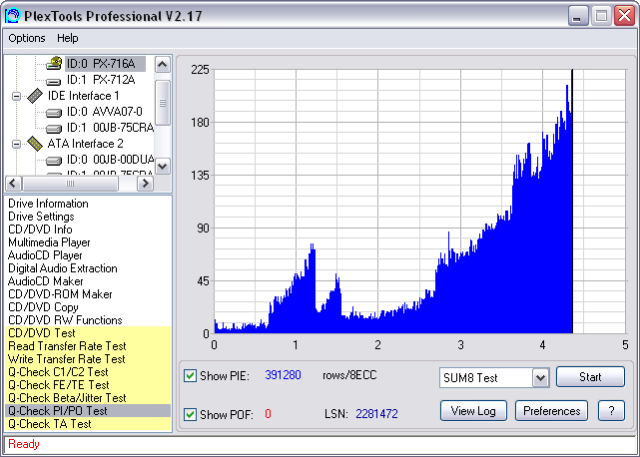Collapse the IDE Interface 1 tree node

point(16,96)
